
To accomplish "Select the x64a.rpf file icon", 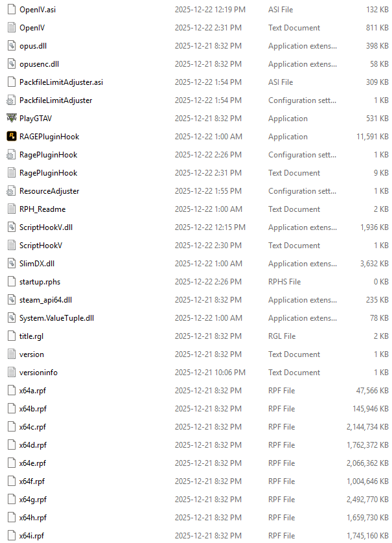I will tap(12, 391).
